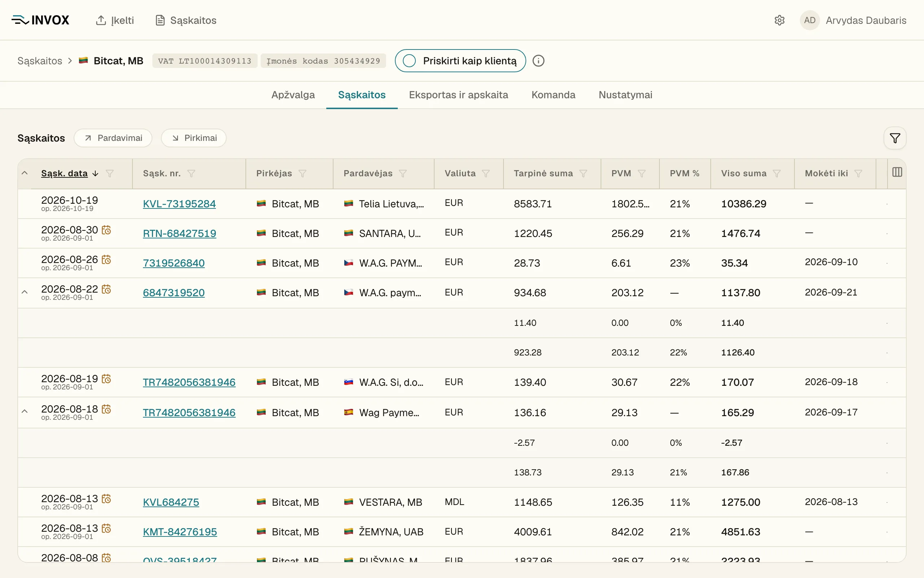This screenshot has height=578, width=924.
Task: Click the -2.57 subtotal value
Action: point(524,443)
